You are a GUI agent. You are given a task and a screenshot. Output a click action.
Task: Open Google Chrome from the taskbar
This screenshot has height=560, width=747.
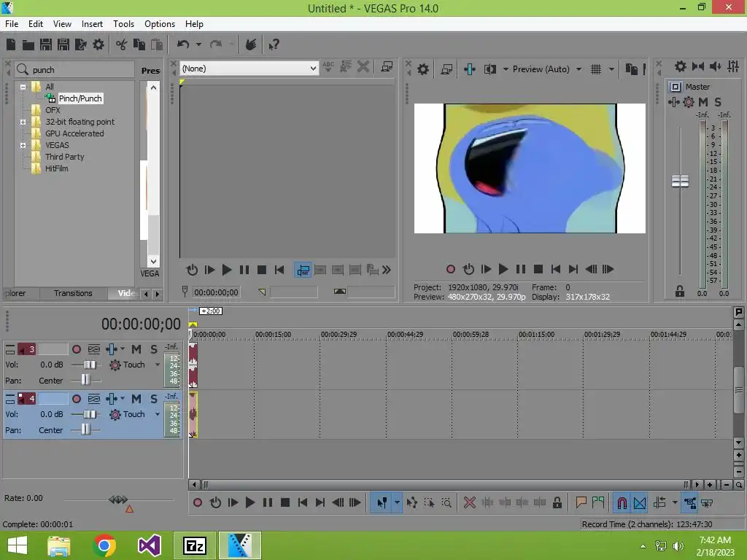104,545
